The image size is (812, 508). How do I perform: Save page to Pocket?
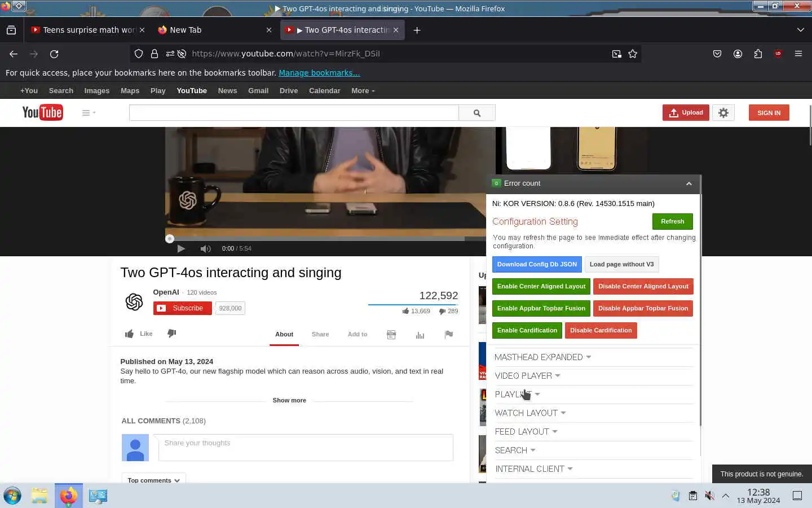click(x=717, y=54)
